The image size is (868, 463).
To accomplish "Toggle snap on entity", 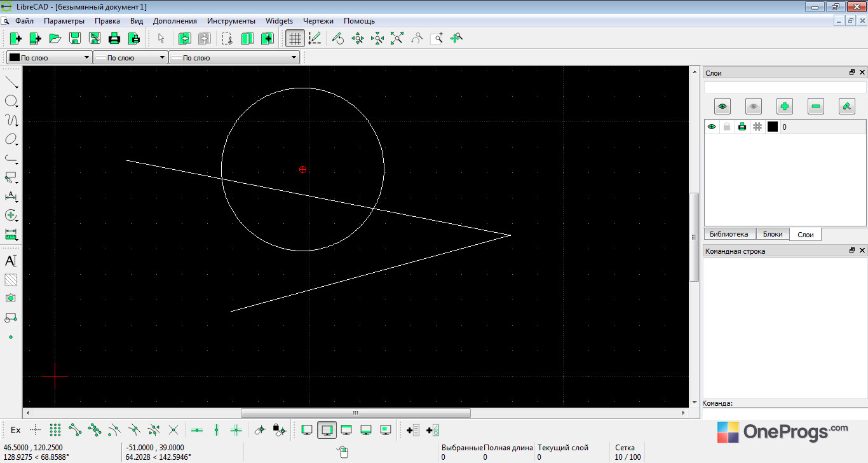I will pos(95,431).
